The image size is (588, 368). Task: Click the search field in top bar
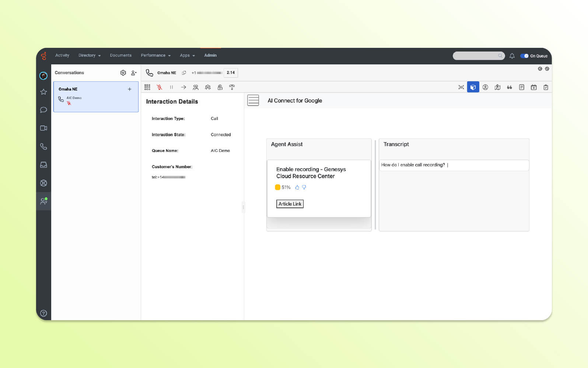(x=475, y=56)
